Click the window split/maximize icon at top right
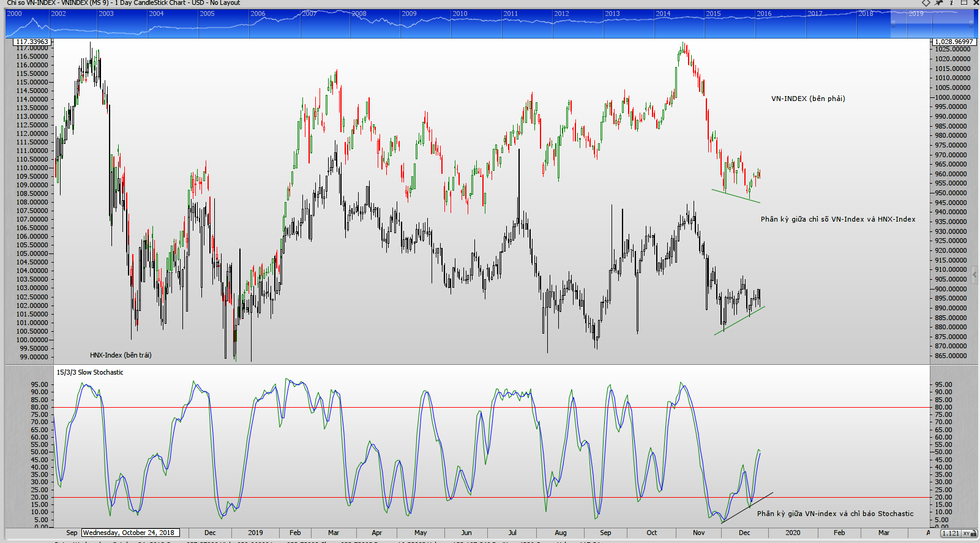Image resolution: width=980 pixels, height=543 pixels. pos(963,3)
